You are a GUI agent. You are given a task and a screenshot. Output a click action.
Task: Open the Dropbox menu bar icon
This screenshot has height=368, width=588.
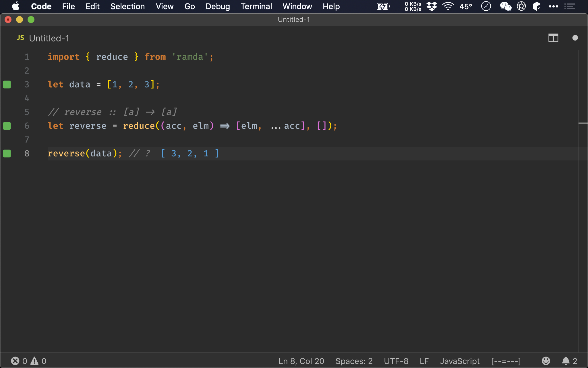(432, 6)
